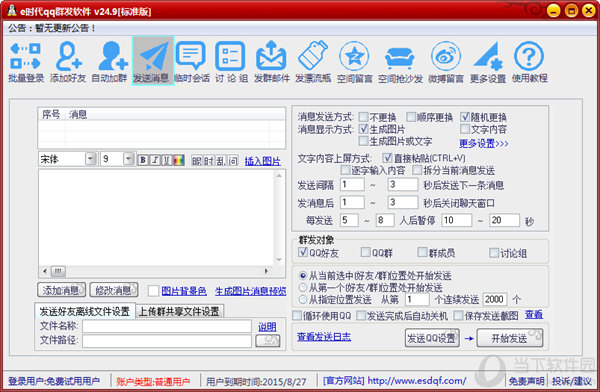Insert the 时 time variable
The image size is (600, 392).
pos(209,161)
